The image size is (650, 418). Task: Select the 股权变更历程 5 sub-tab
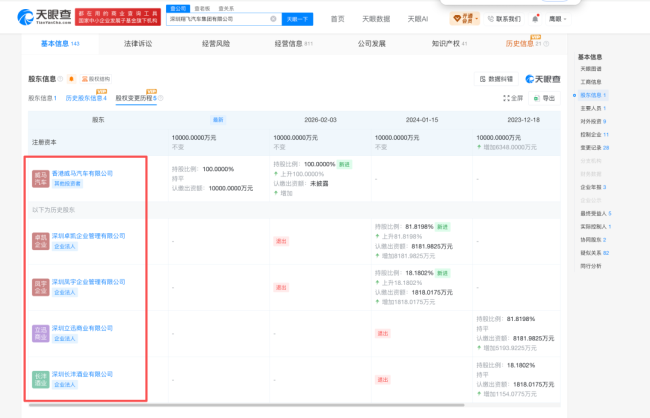tap(136, 98)
